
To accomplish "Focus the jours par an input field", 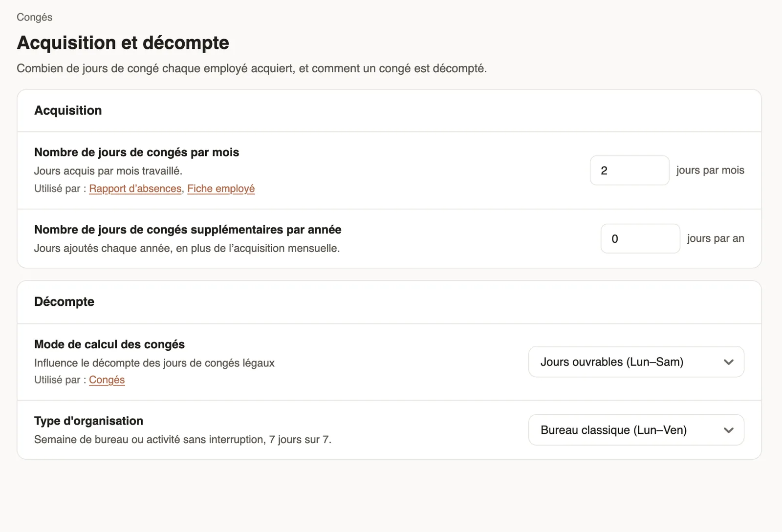I will 640,238.
